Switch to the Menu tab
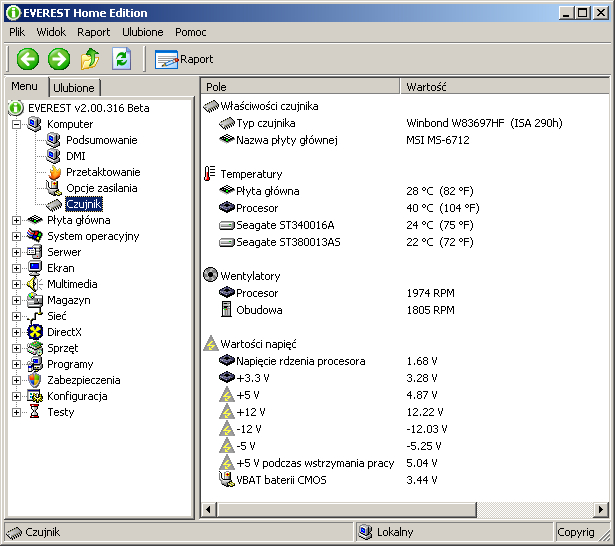 [x=24, y=86]
